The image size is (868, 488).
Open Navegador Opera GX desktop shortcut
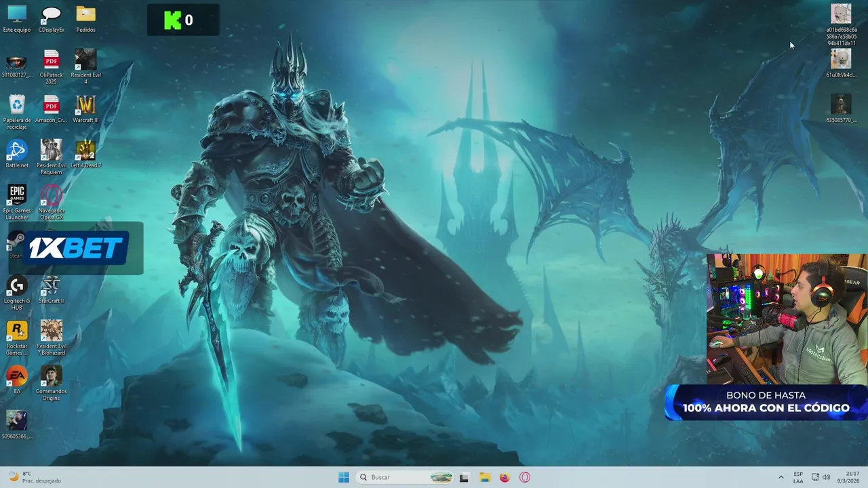(52, 203)
